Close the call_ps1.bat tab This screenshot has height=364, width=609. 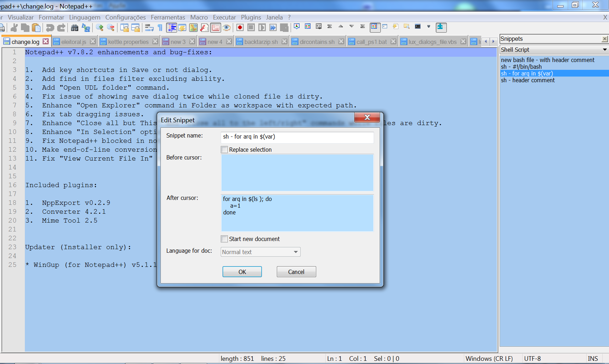point(393,41)
